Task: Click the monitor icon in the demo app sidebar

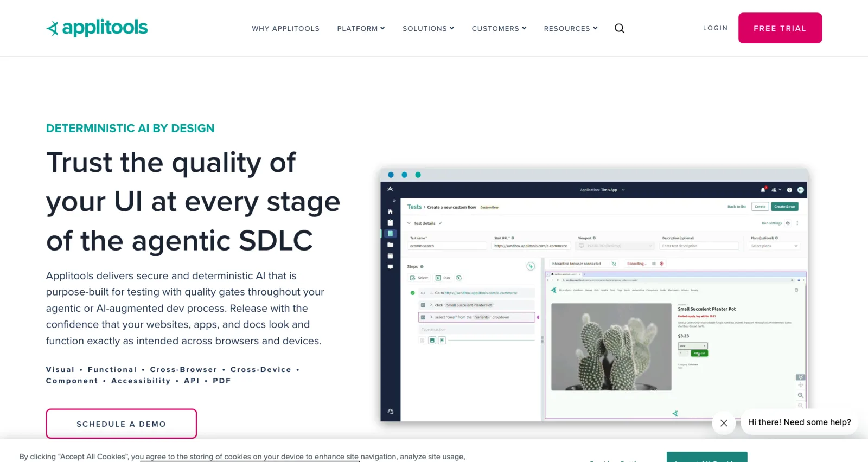Action: pyautogui.click(x=390, y=267)
